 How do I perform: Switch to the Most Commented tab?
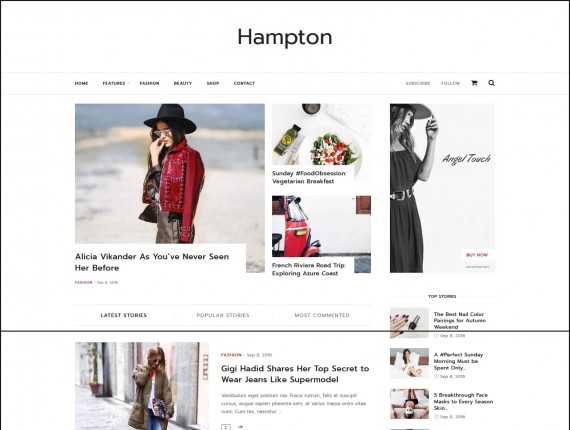coord(322,315)
